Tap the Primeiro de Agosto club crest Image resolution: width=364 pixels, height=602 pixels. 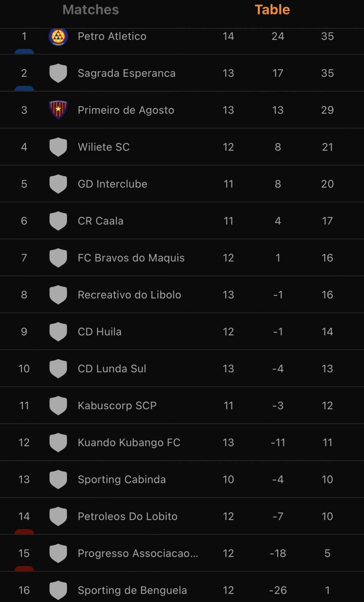(58, 110)
